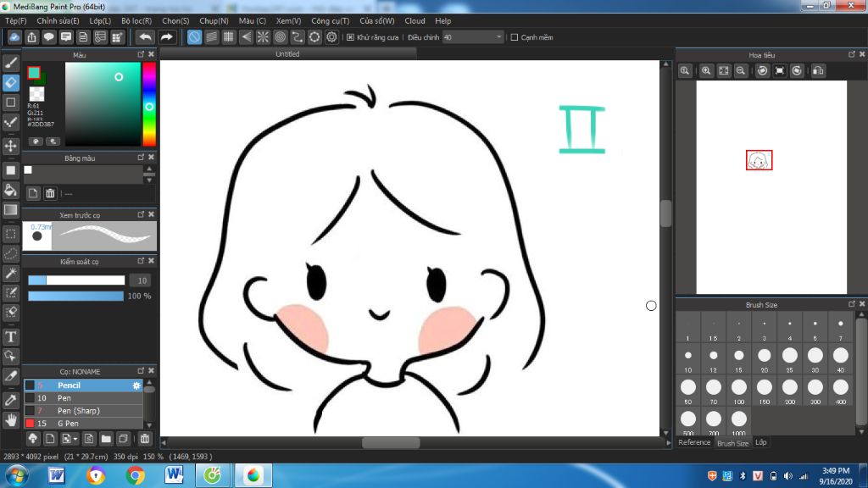Enable crisscross snap grid
868x488 pixels.
coord(229,37)
